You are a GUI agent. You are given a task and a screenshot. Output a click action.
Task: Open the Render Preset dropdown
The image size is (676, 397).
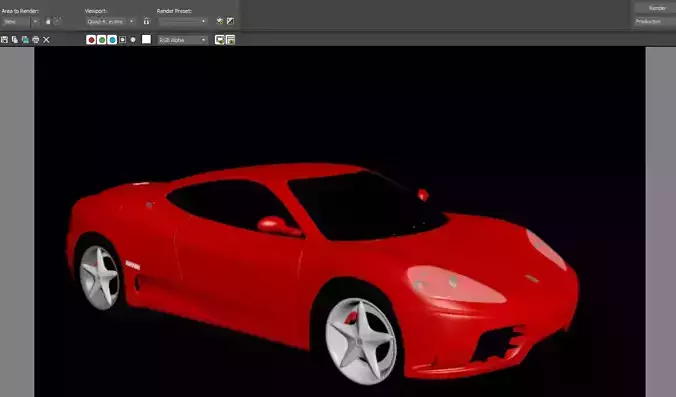pos(182,21)
